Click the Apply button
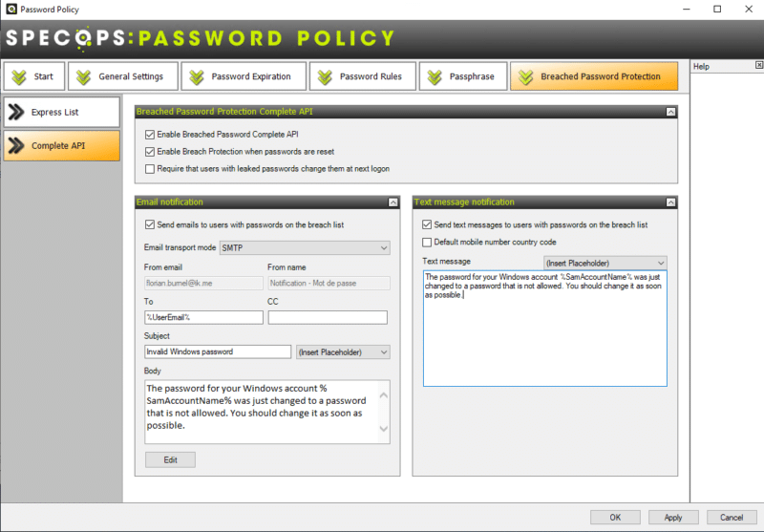The image size is (764, 532). click(673, 518)
